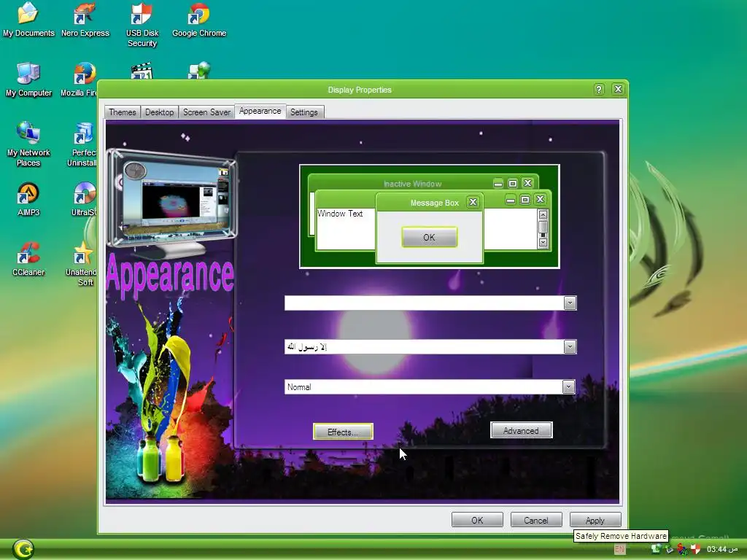Click the Effects... button
This screenshot has width=747, height=560.
tap(343, 432)
